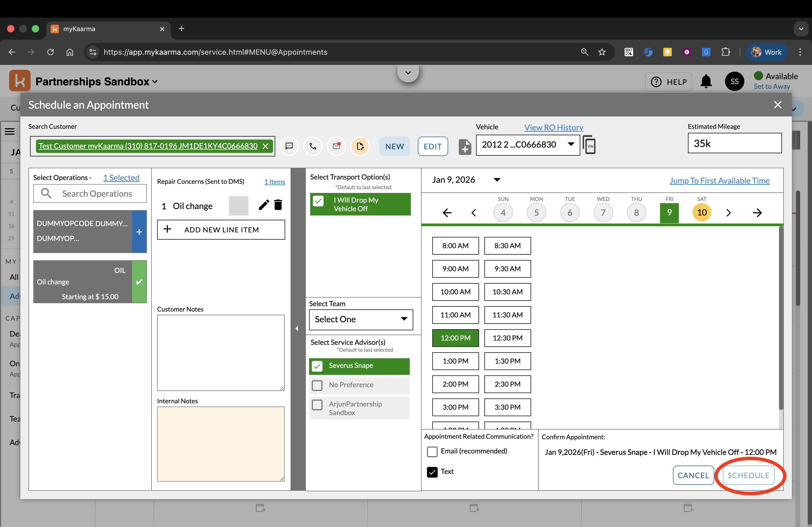Click Jump To First Available Time
This screenshot has height=527, width=812.
click(x=719, y=180)
